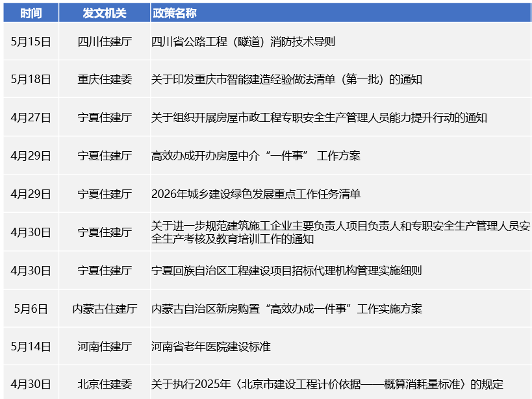This screenshot has height=399, width=532.
Task: Select 4月30日 in the 考核及教育培训 row
Action: point(31,232)
